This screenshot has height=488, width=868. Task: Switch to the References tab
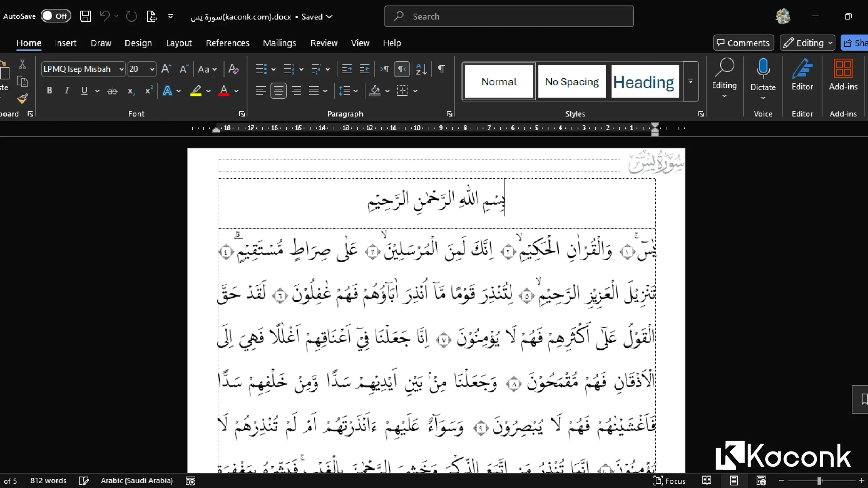[x=228, y=43]
